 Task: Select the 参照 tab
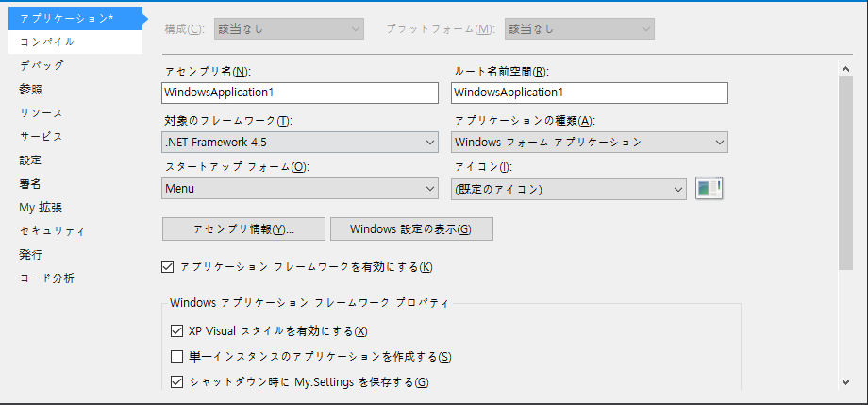(31, 89)
